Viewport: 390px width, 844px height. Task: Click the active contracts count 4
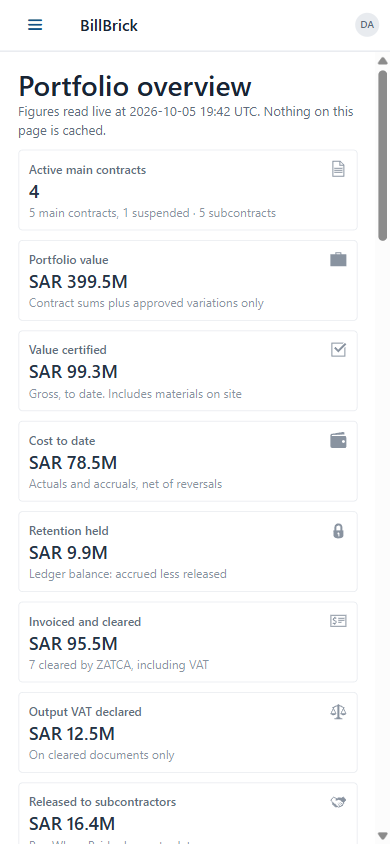(x=34, y=191)
